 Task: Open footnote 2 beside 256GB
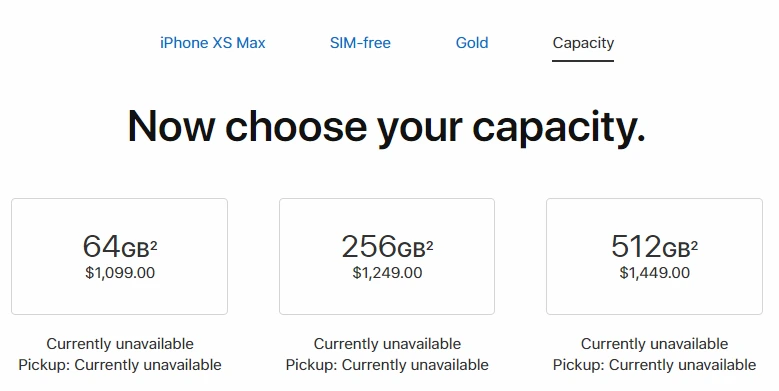click(x=430, y=245)
